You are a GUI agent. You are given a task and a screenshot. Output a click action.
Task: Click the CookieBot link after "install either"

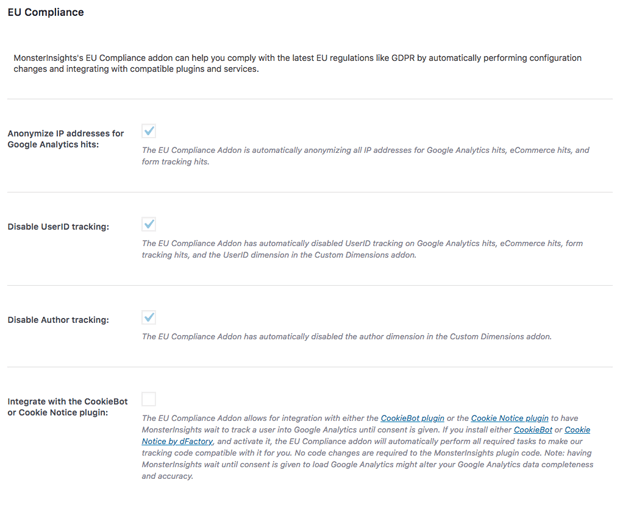pyautogui.click(x=532, y=429)
